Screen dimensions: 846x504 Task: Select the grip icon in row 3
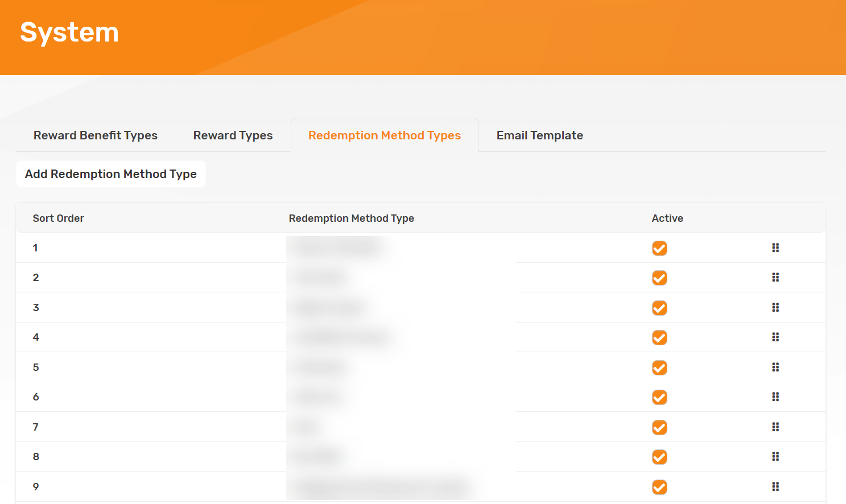coord(775,308)
